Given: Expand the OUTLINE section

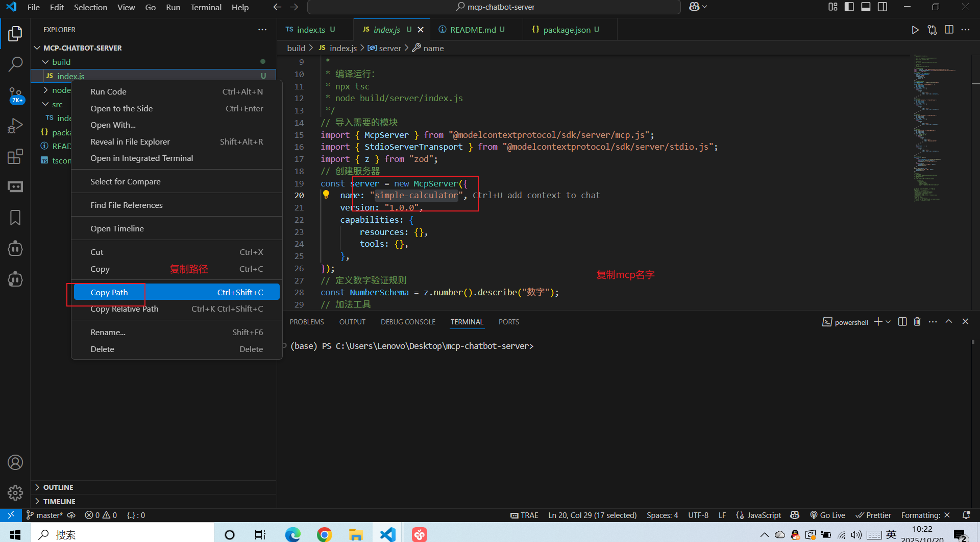Looking at the screenshot, I should 58,487.
